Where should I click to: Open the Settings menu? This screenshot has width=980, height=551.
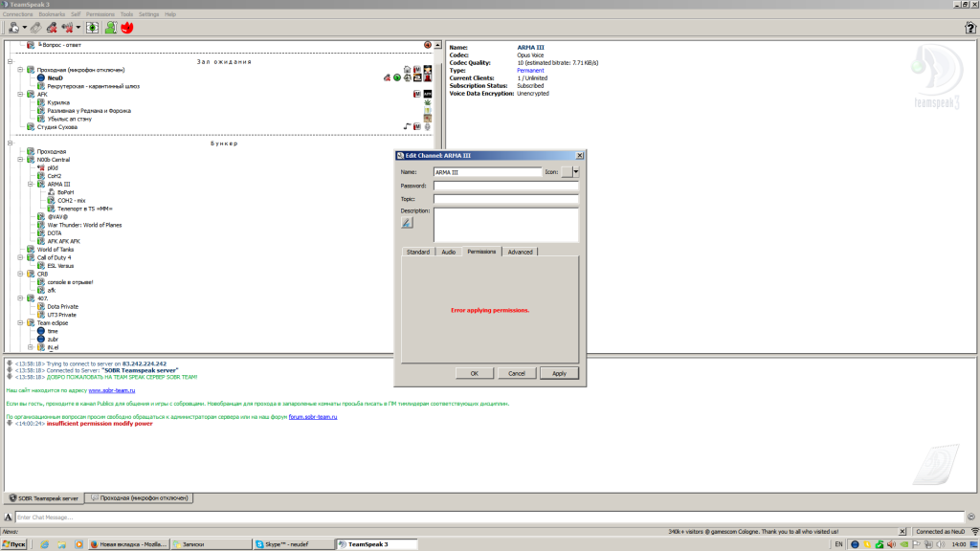pos(148,14)
